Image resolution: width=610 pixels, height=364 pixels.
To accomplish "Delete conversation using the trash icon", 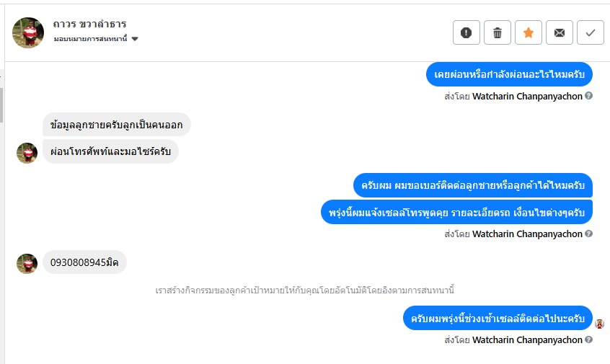I will (498, 32).
